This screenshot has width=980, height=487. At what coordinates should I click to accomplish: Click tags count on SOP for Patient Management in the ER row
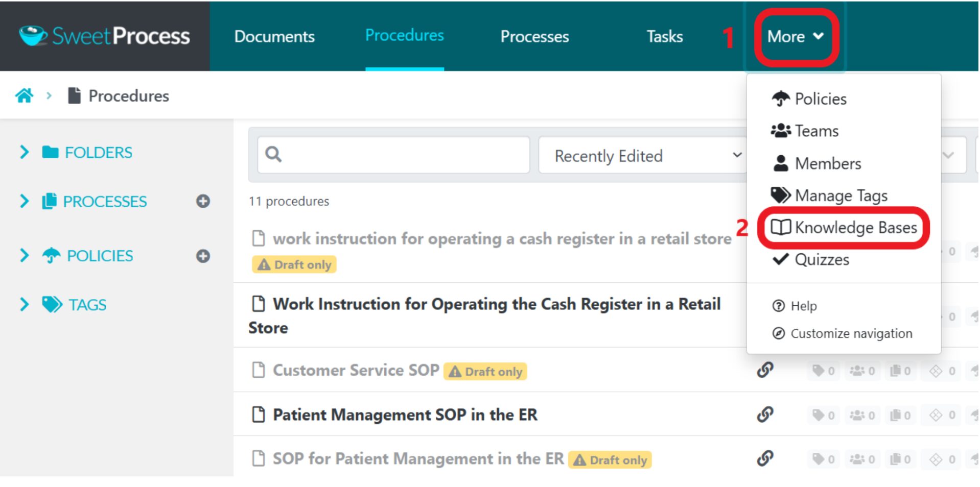click(824, 459)
